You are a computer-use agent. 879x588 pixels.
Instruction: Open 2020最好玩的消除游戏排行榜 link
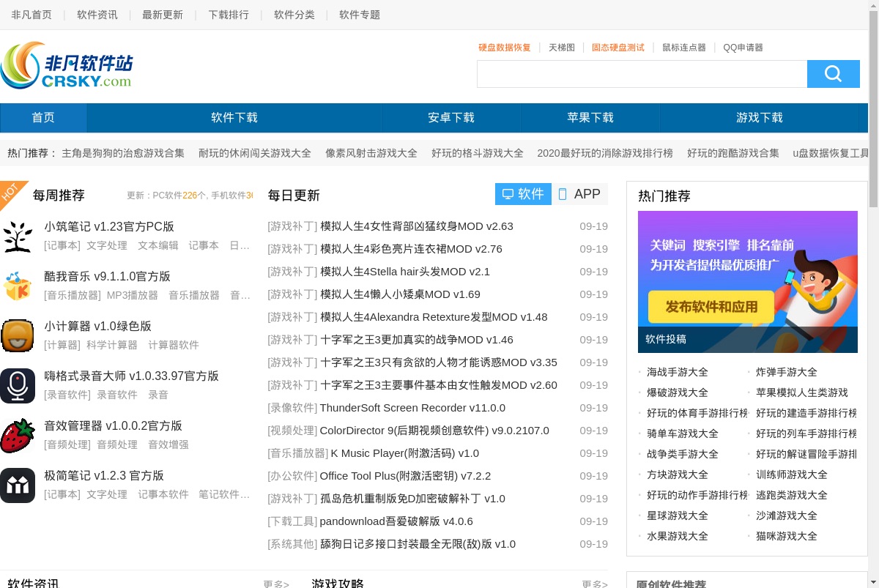pos(605,153)
